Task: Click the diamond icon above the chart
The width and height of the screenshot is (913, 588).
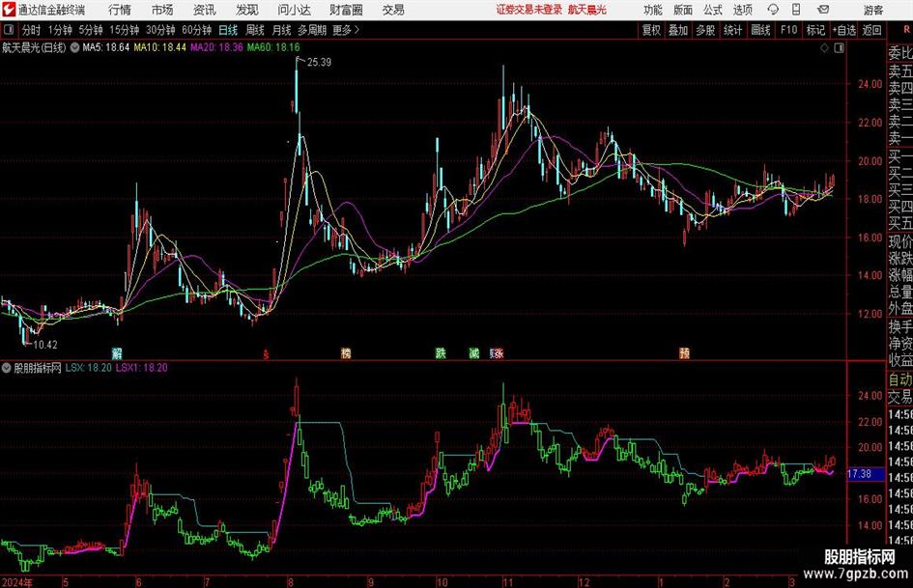Action: [x=824, y=48]
